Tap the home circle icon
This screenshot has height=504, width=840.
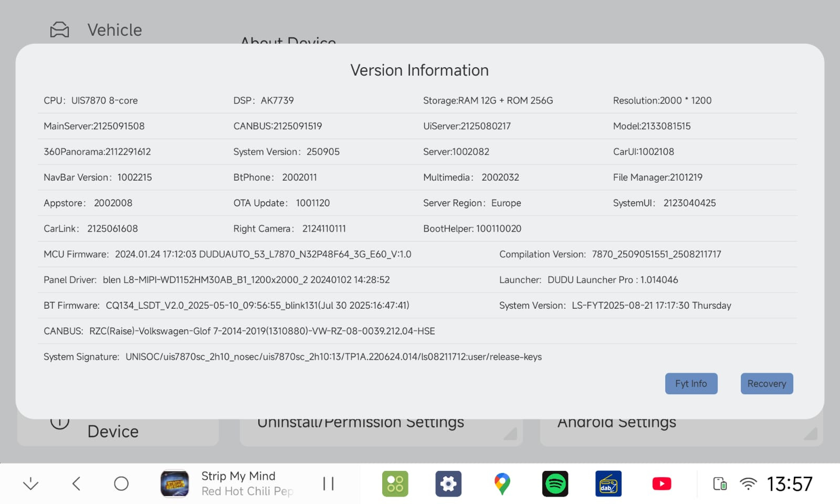121,484
